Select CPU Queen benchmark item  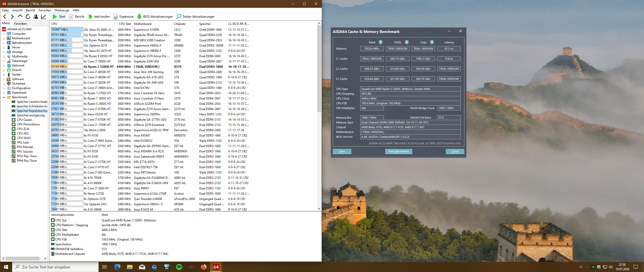pyautogui.click(x=24, y=120)
